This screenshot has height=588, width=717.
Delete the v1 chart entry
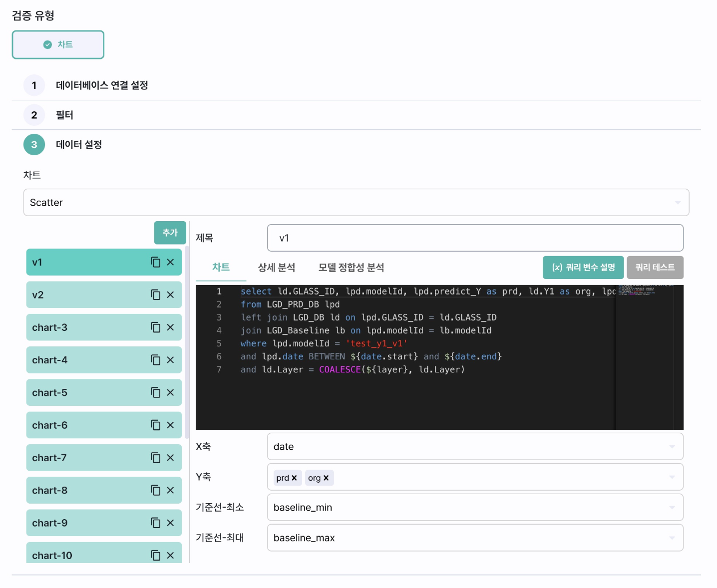170,262
